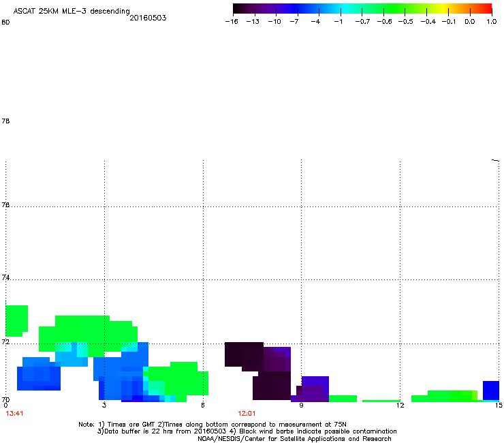Screen dimensions: 504x443
Task: Click the title "ASCAT 25KM MLE-3 descending"
Action: tap(72, 11)
